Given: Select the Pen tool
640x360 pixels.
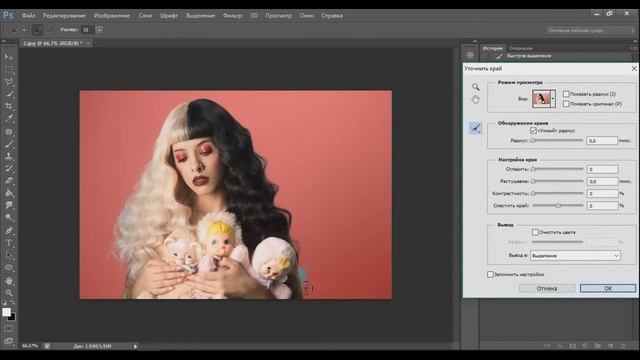Looking at the screenshot, I should click(9, 231).
